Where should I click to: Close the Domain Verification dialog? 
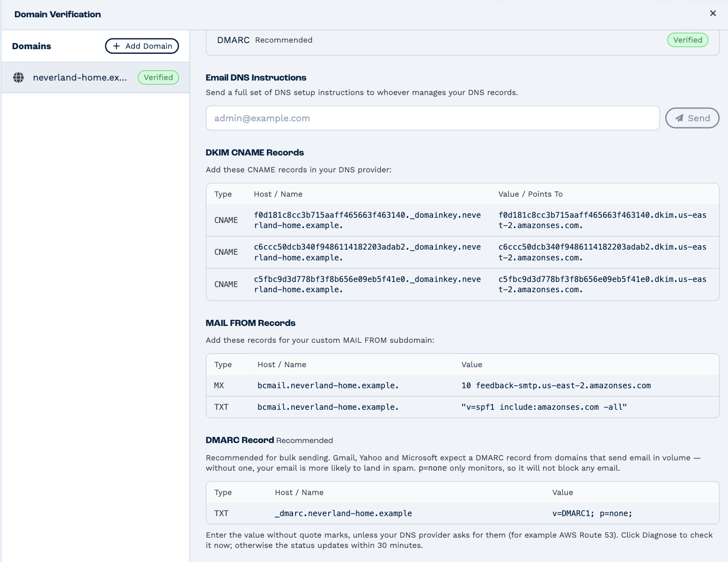713,14
